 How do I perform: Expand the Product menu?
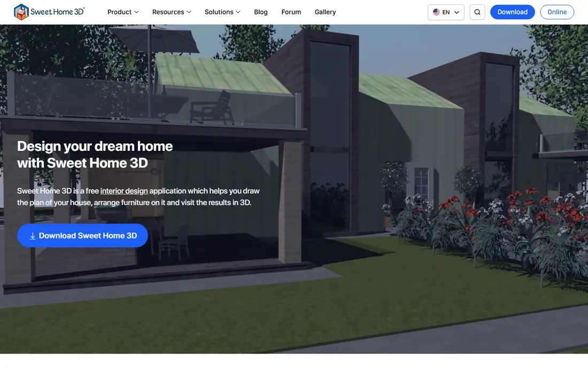pos(123,12)
